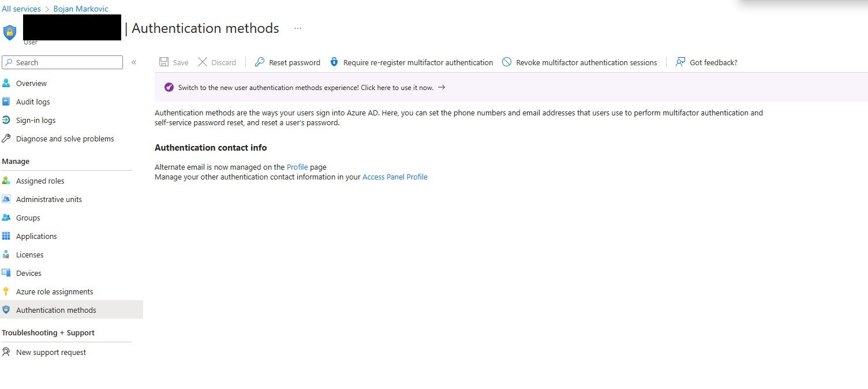Click the Bojan Markovic breadcrumb
This screenshot has width=868, height=389.
pyautogui.click(x=81, y=9)
